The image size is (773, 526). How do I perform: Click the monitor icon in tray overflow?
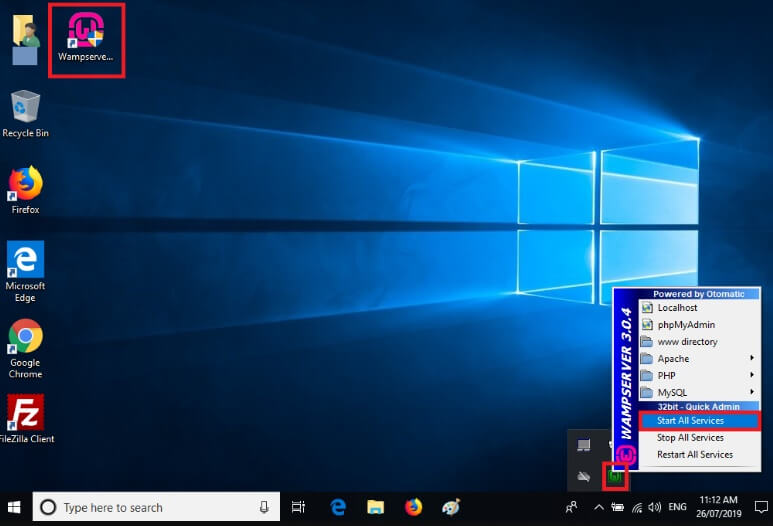584,445
